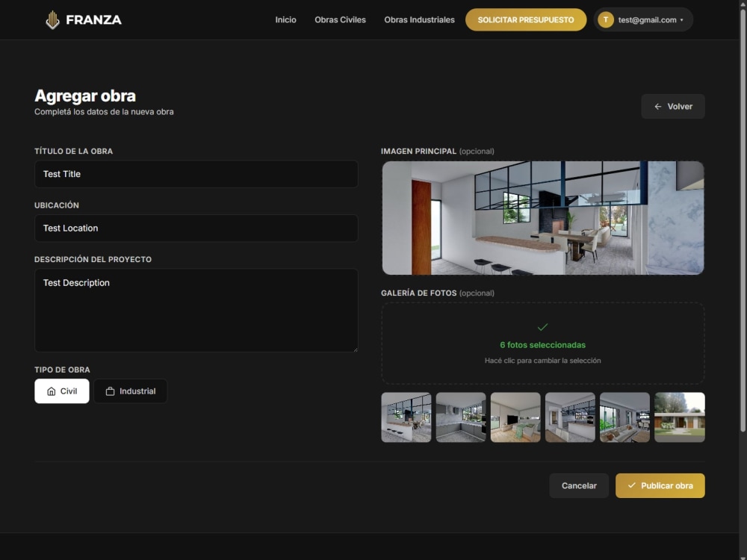
Task: Focus the Título de la obra field
Action: 196,174
